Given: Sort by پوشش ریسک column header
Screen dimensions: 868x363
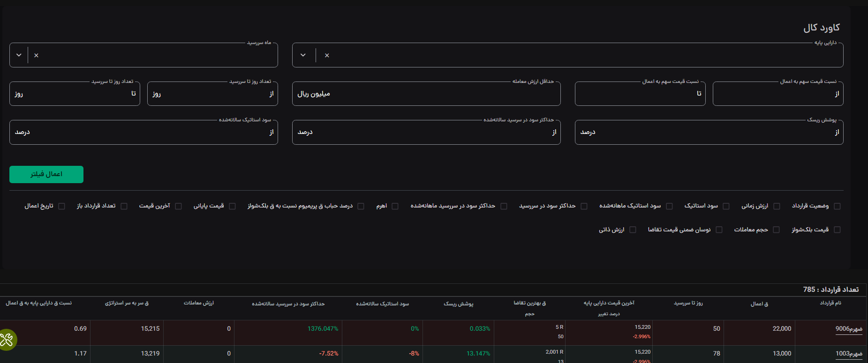Looking at the screenshot, I should 459,304.
